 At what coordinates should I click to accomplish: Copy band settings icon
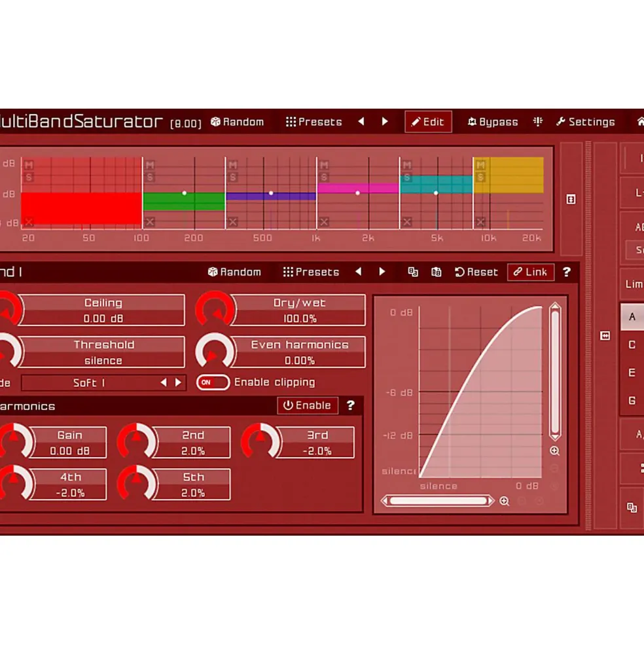[412, 272]
